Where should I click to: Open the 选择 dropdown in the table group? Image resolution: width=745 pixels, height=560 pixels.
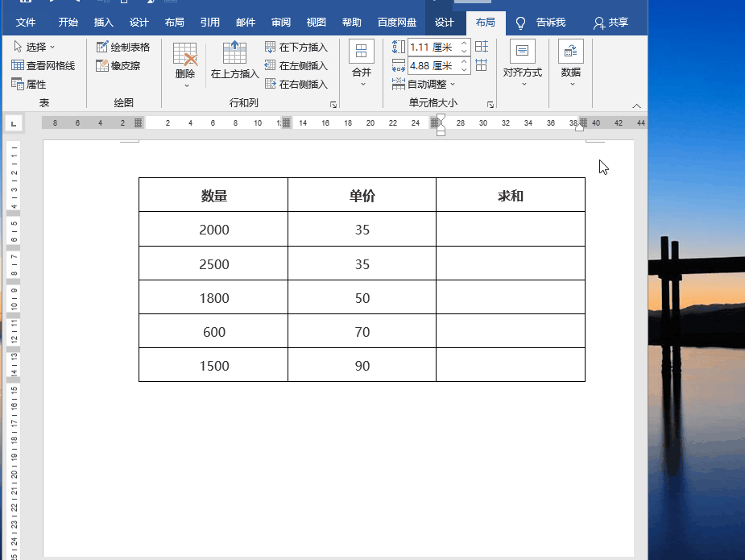pyautogui.click(x=34, y=47)
